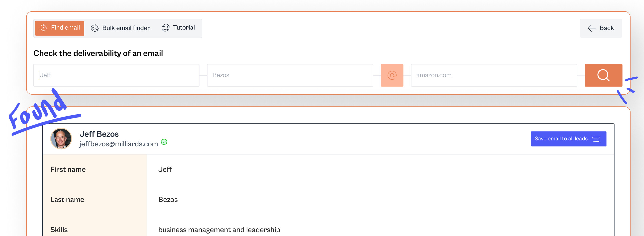Open the Bulk email finder tab

point(121,28)
